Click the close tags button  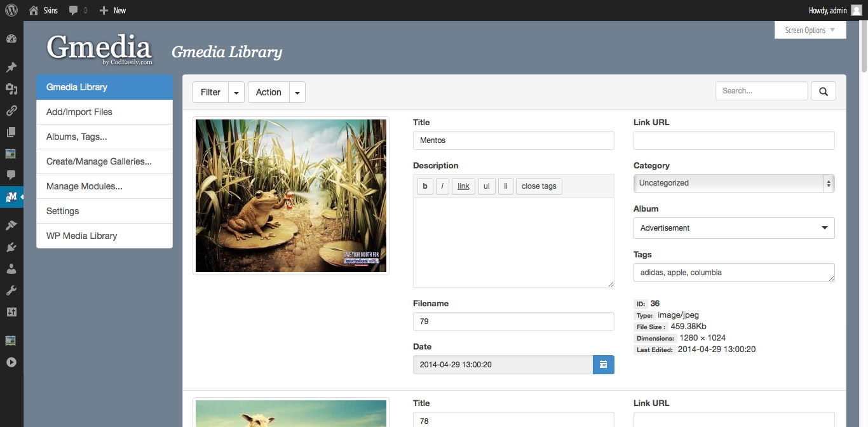pyautogui.click(x=538, y=186)
